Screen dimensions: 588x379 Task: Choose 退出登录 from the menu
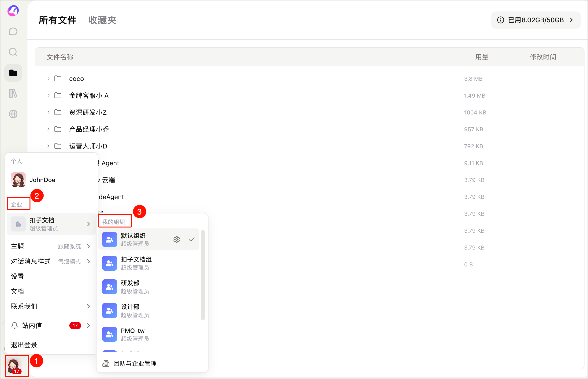(24, 345)
